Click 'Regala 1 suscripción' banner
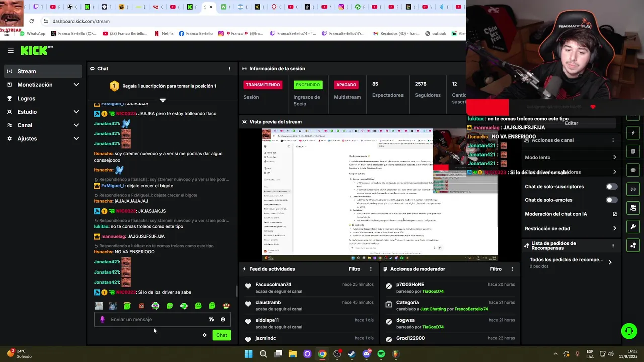 [163, 86]
